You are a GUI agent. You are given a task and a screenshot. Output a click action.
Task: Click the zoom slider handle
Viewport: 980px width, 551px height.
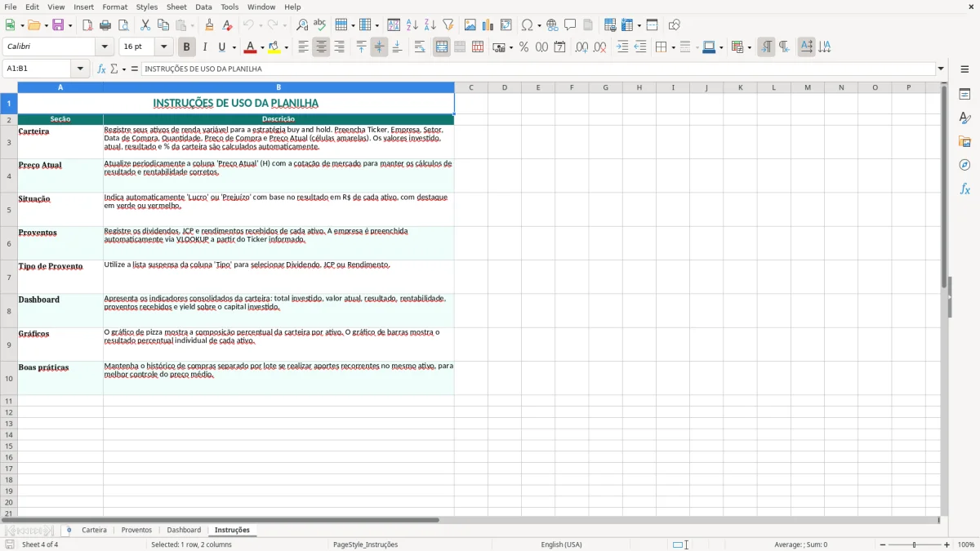pos(914,544)
